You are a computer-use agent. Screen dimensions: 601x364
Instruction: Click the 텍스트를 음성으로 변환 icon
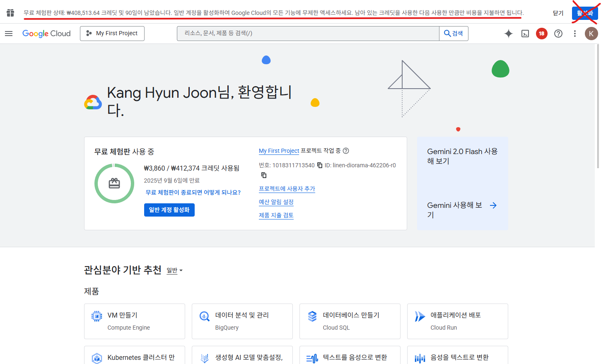tap(312, 358)
